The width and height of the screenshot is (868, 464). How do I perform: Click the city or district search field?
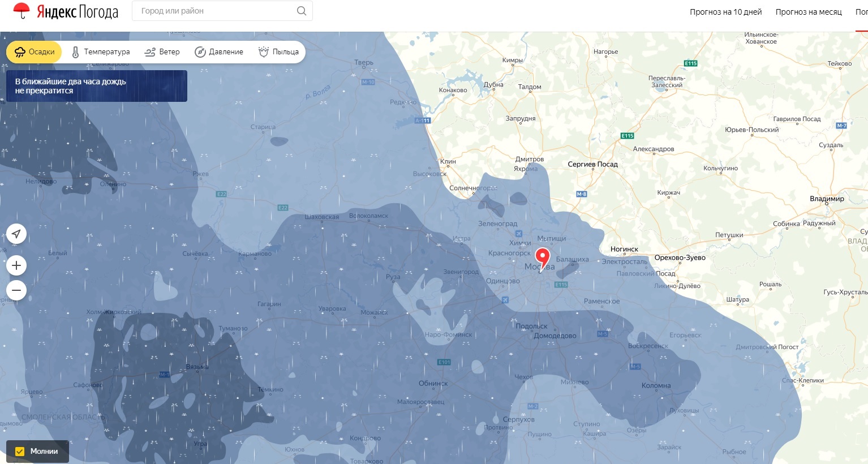(x=215, y=11)
